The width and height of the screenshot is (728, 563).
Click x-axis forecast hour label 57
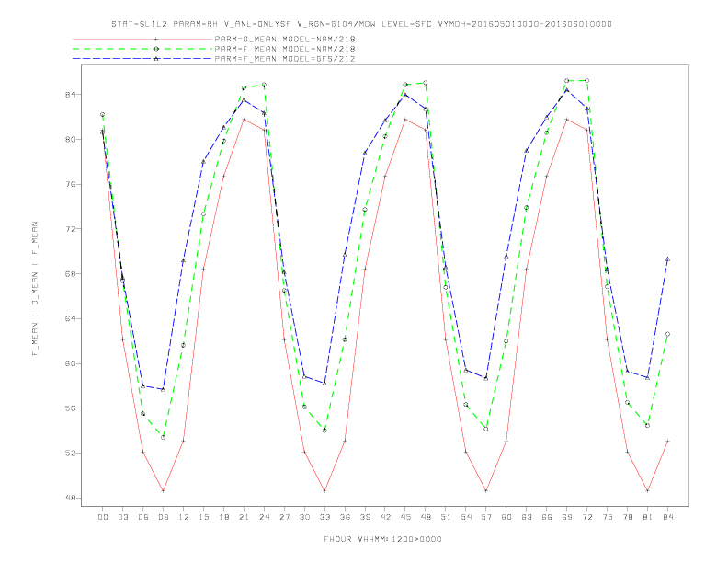pyautogui.click(x=486, y=517)
